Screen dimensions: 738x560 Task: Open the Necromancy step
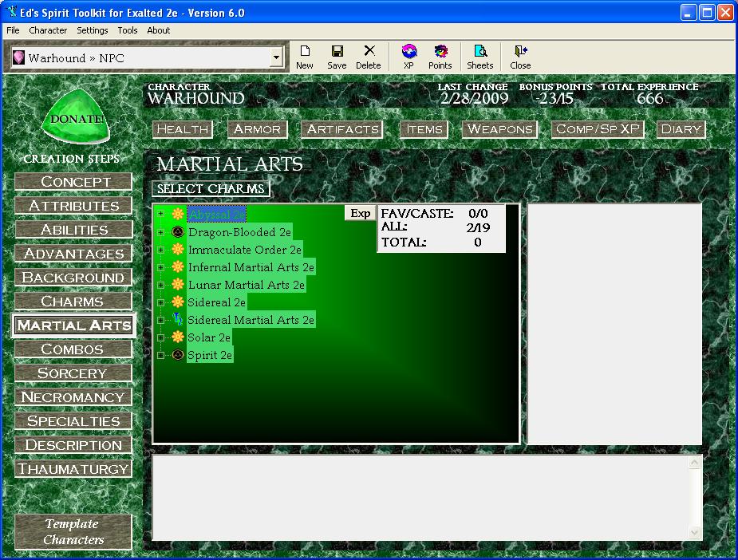point(73,397)
